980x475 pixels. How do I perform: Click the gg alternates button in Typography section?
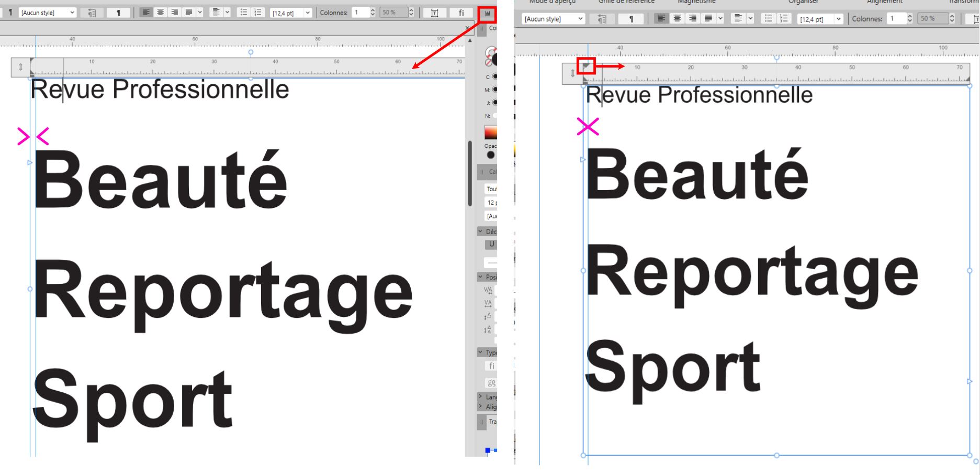pyautogui.click(x=491, y=383)
